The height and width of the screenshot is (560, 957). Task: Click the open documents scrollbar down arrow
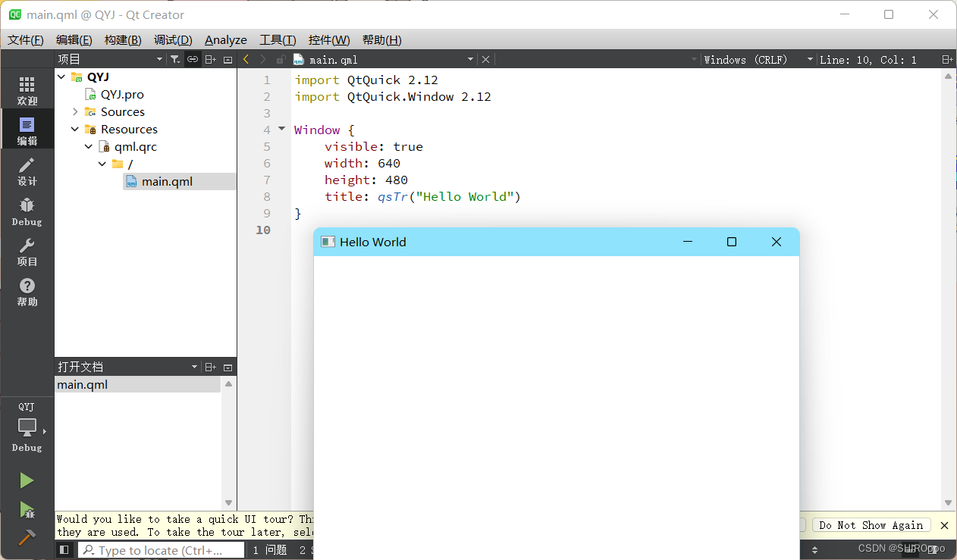pyautogui.click(x=228, y=503)
